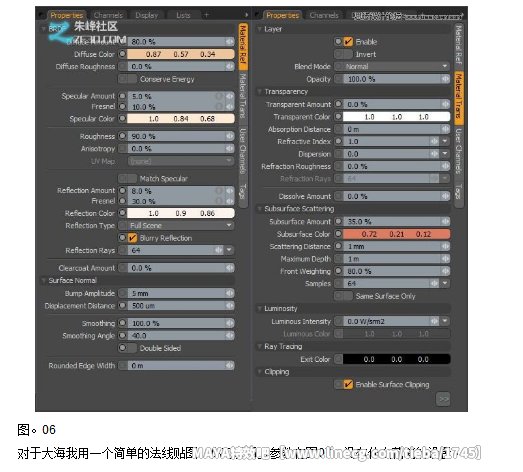Click the Roughness value stepper arrows
This screenshot has height=472, width=523.
(x=229, y=136)
